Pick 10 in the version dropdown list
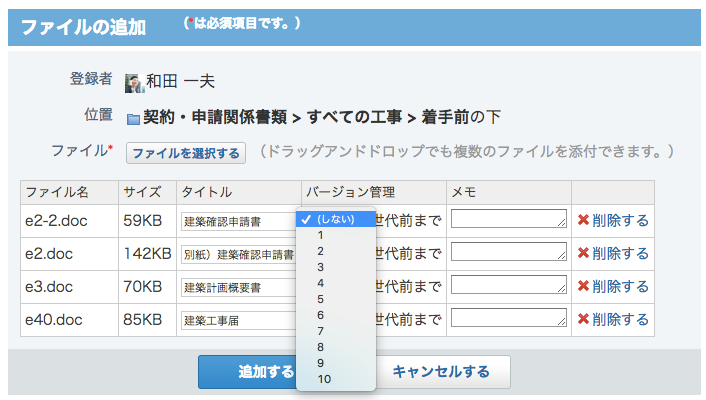706x400 pixels. (x=323, y=379)
